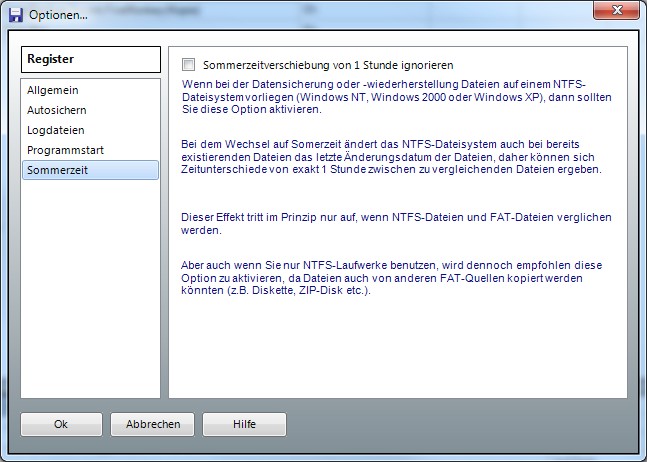Close the Optionen dialog window
This screenshot has width=647, height=462.
[x=615, y=13]
